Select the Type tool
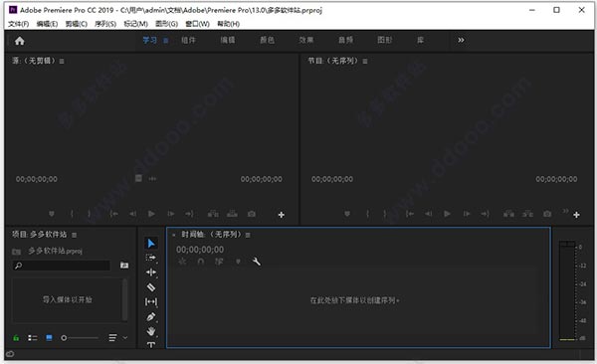 (x=151, y=344)
